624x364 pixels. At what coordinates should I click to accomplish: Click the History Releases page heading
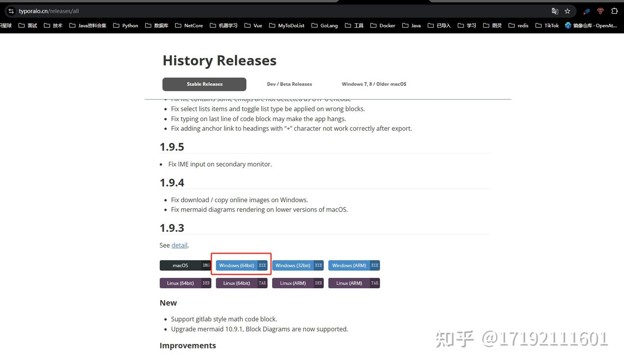click(219, 61)
